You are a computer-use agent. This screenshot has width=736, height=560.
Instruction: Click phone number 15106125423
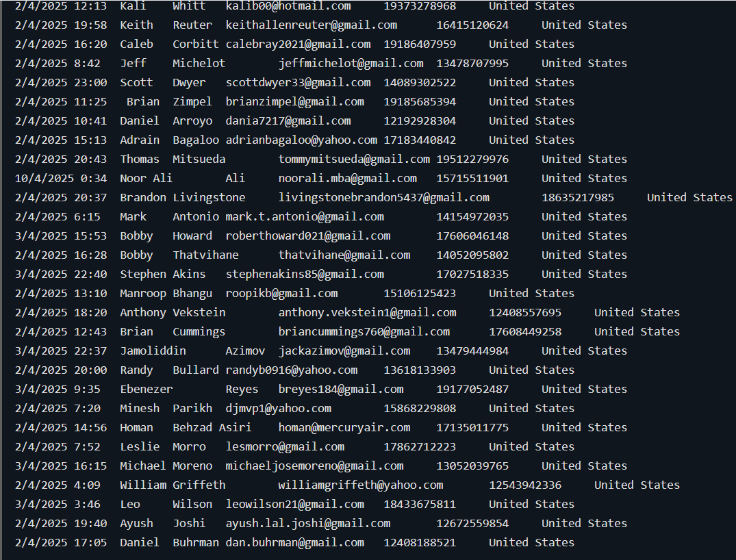(420, 294)
